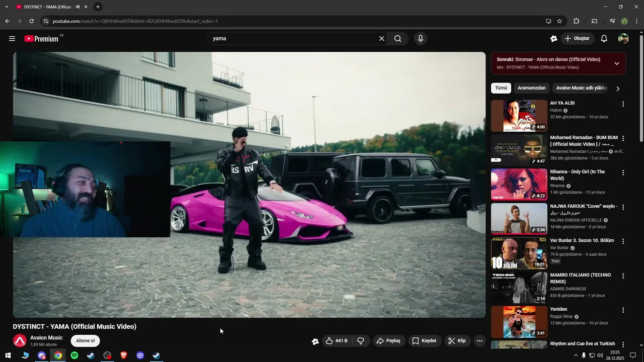Open Windows Start menu
Image resolution: width=644 pixels, height=362 pixels.
pos(8,355)
